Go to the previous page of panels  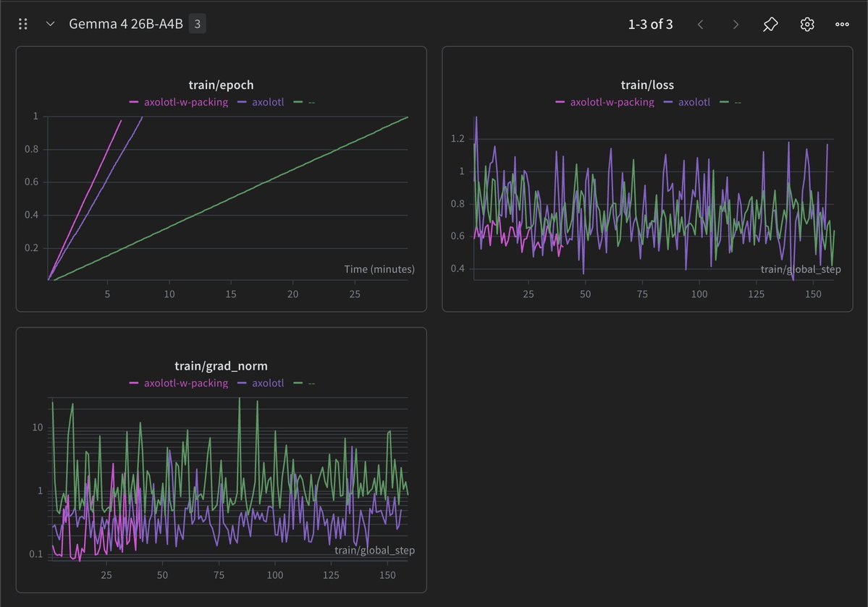(700, 24)
